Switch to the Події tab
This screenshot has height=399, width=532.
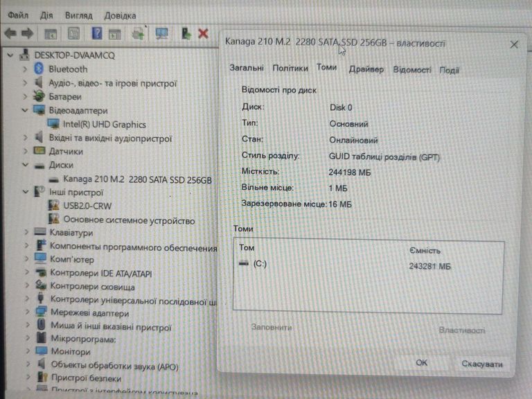tap(449, 70)
